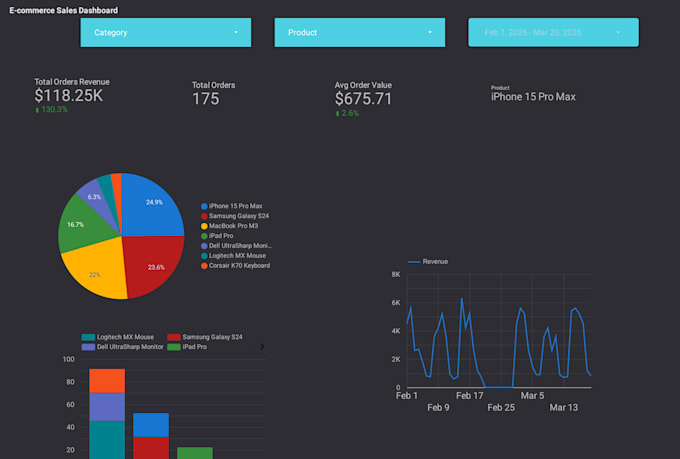Select iPhone 15 Pro Max legend dot
680x459 pixels.
click(204, 207)
